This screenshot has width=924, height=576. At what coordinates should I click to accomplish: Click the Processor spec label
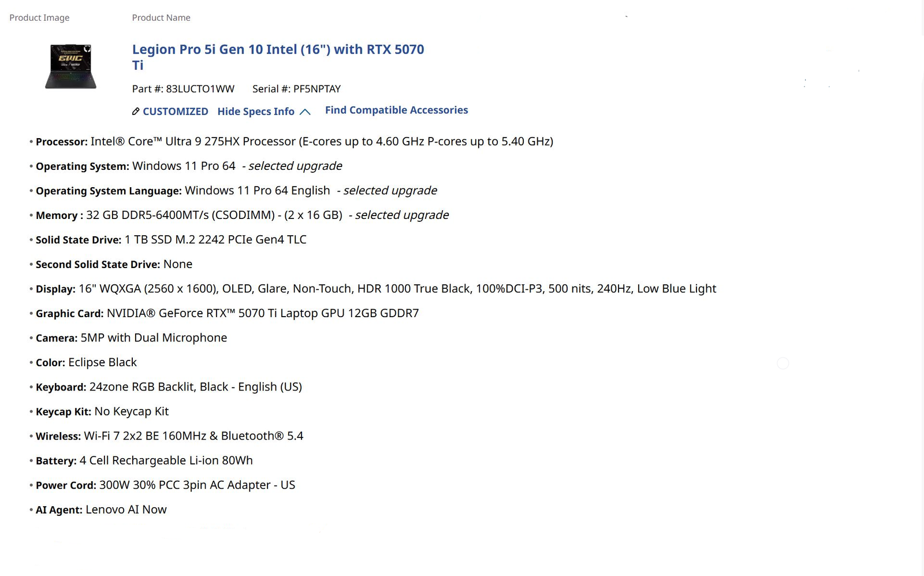[x=62, y=142]
